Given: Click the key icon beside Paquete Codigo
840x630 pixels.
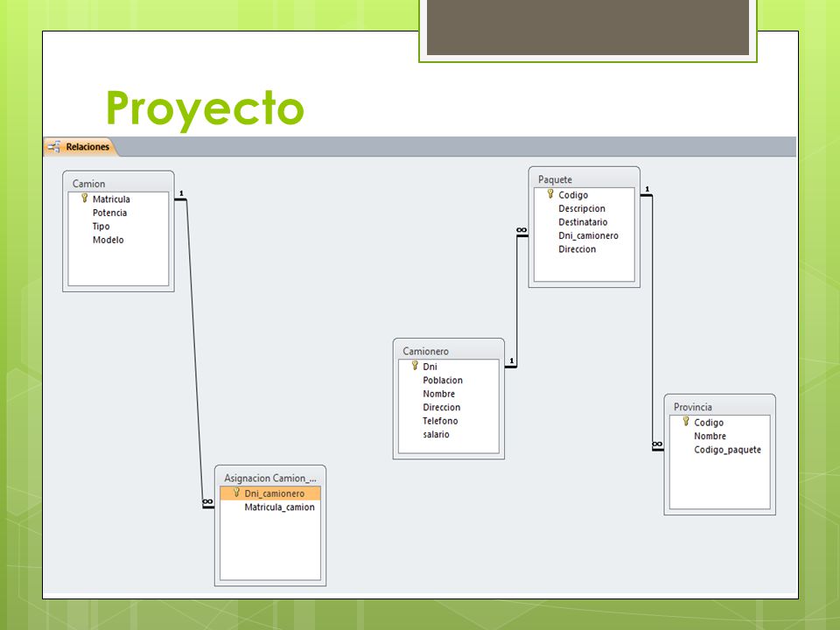Looking at the screenshot, I should tap(550, 194).
